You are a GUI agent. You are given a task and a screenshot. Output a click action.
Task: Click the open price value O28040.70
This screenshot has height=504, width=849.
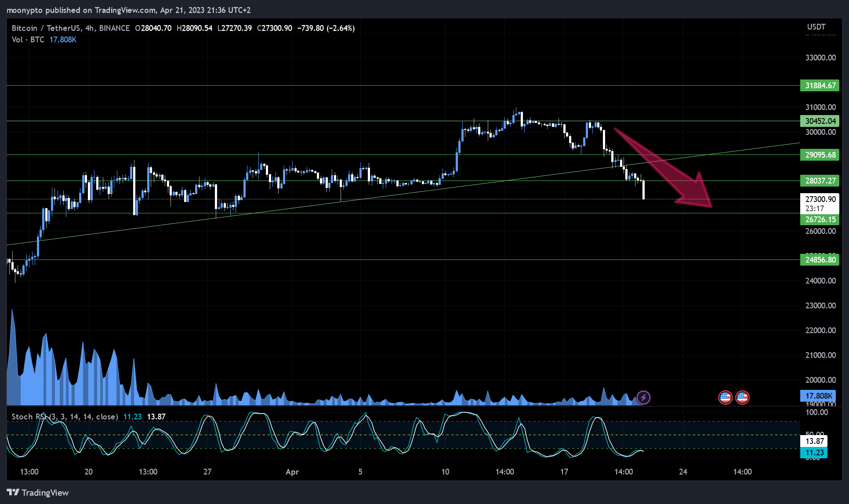pos(153,28)
